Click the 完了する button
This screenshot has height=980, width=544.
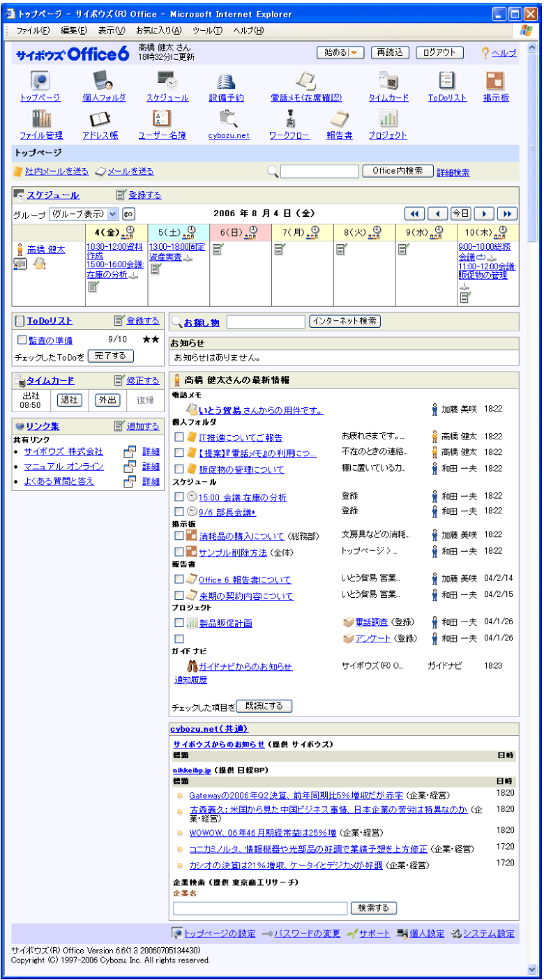click(x=110, y=356)
